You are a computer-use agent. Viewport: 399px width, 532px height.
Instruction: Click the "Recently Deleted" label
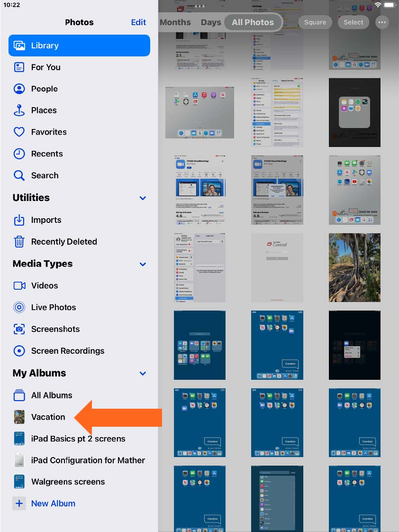click(x=64, y=241)
